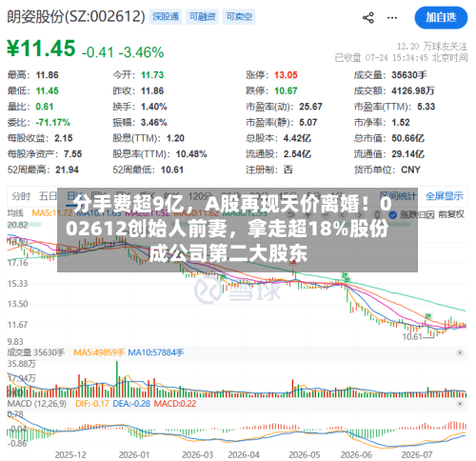Click the 总市值 value 50.66亿
The height and width of the screenshot is (461, 476).
[x=407, y=138]
